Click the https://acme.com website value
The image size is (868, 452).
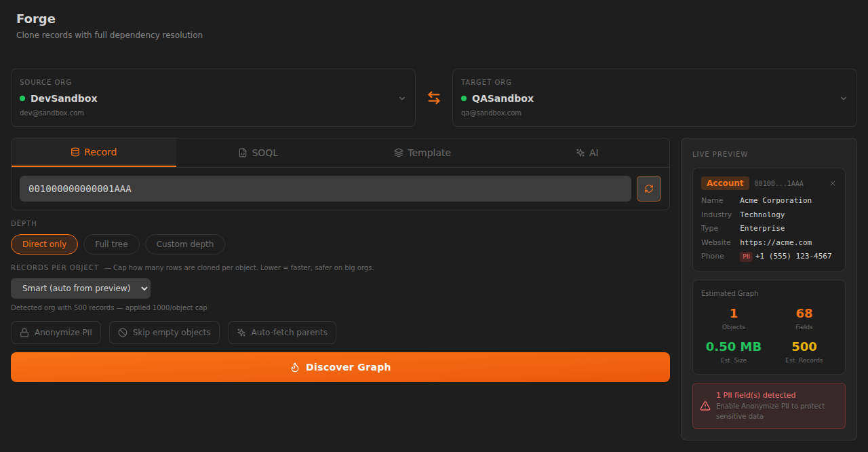click(x=776, y=242)
